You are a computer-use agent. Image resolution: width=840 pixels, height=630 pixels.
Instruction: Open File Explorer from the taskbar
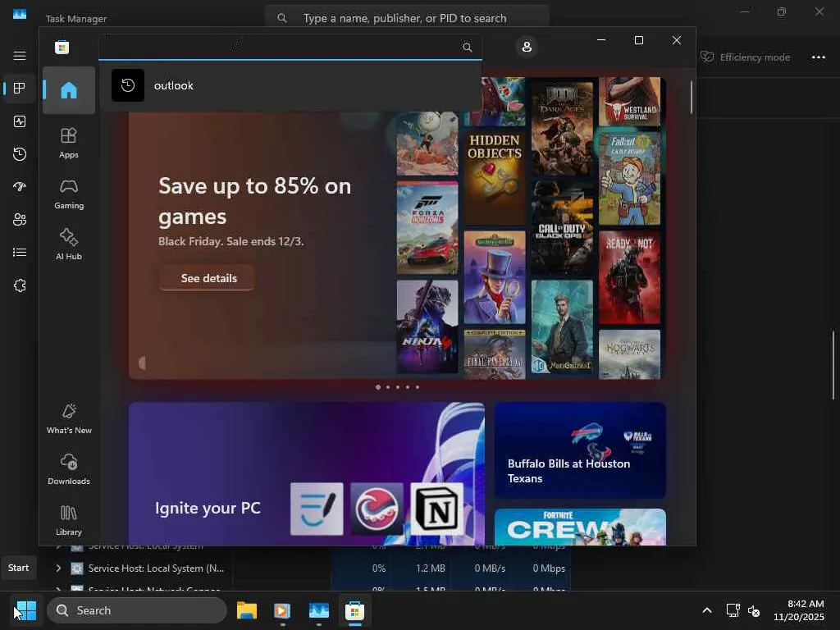(246, 610)
